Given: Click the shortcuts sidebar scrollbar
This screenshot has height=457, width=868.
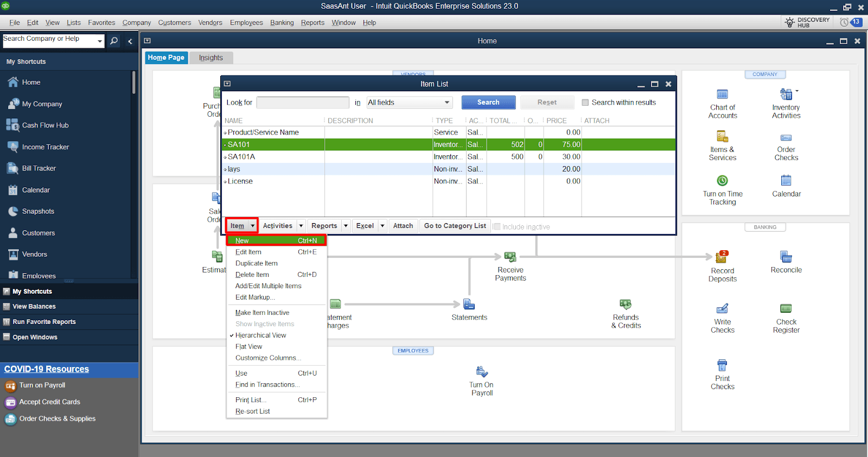Looking at the screenshot, I should tap(133, 83).
